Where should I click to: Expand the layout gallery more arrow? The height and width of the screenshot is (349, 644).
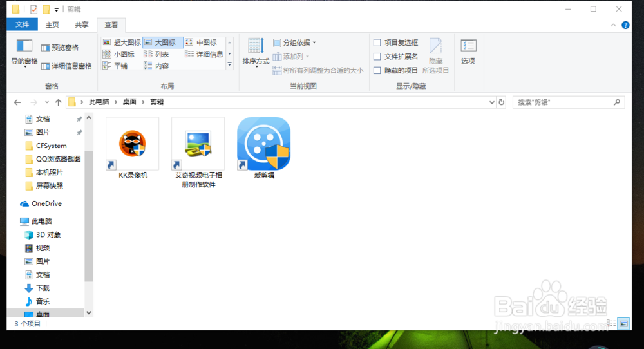(x=230, y=64)
